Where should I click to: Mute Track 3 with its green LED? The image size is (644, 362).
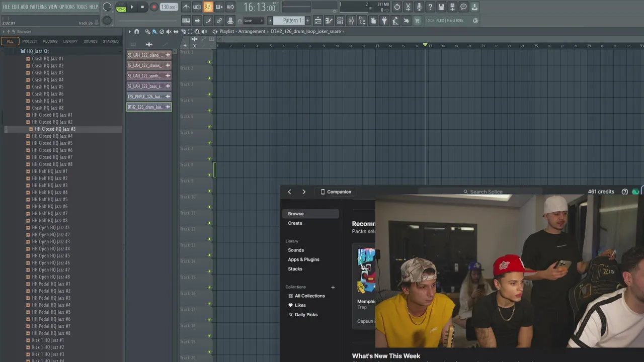pyautogui.click(x=210, y=95)
